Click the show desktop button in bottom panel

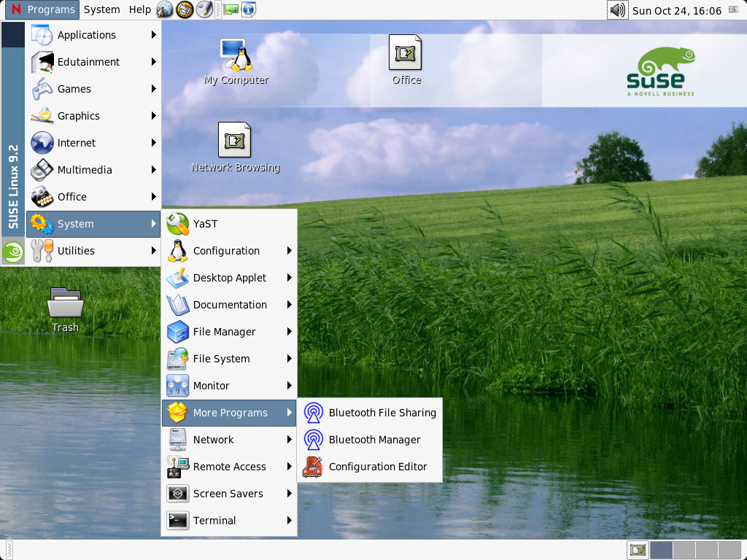pyautogui.click(x=638, y=550)
